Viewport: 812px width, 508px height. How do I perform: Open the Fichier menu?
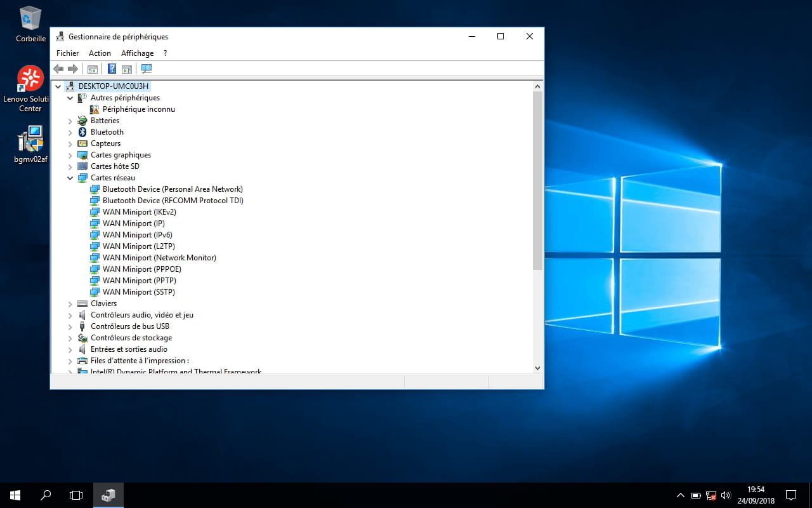[x=68, y=53]
